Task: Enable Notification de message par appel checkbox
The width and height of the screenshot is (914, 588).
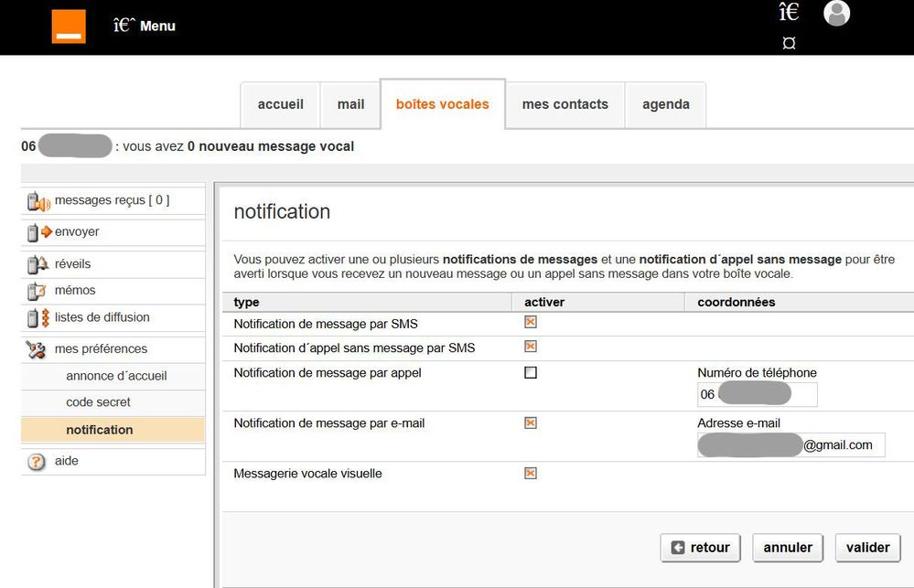Action: pos(531,373)
